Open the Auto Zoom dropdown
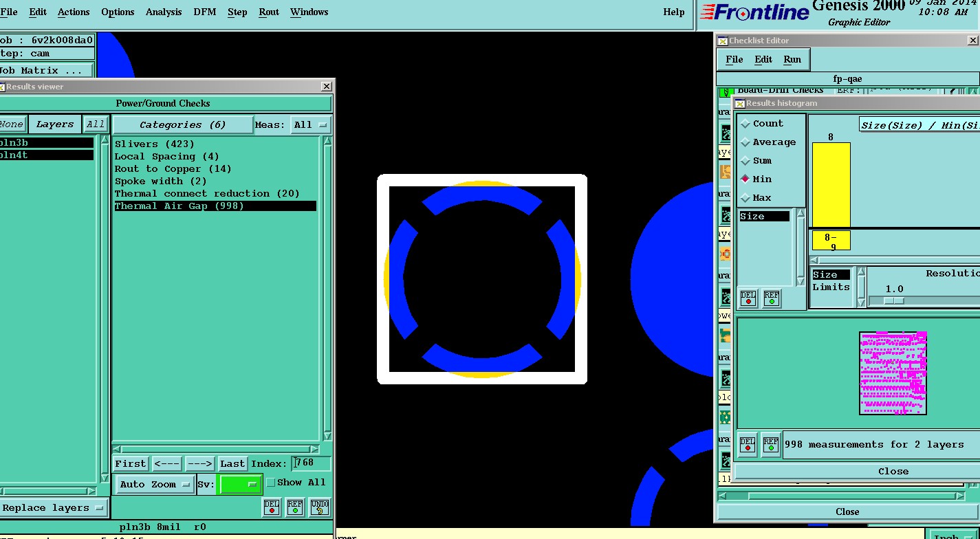980x539 pixels. point(155,485)
